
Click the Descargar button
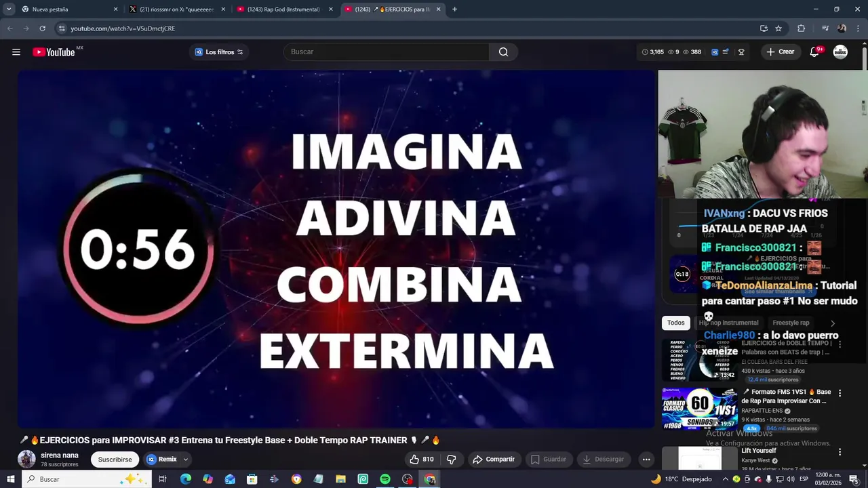coord(603,460)
